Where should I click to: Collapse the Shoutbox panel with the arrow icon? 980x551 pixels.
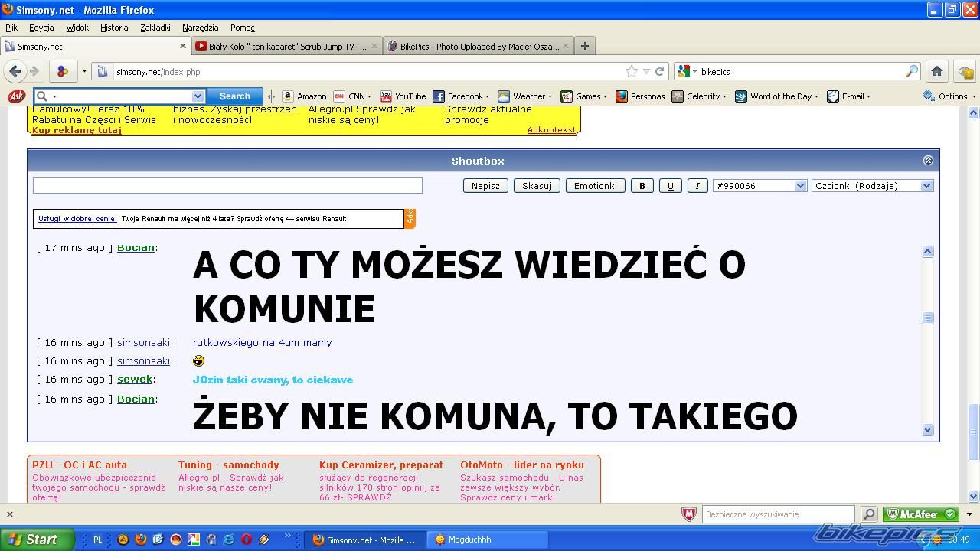(928, 161)
